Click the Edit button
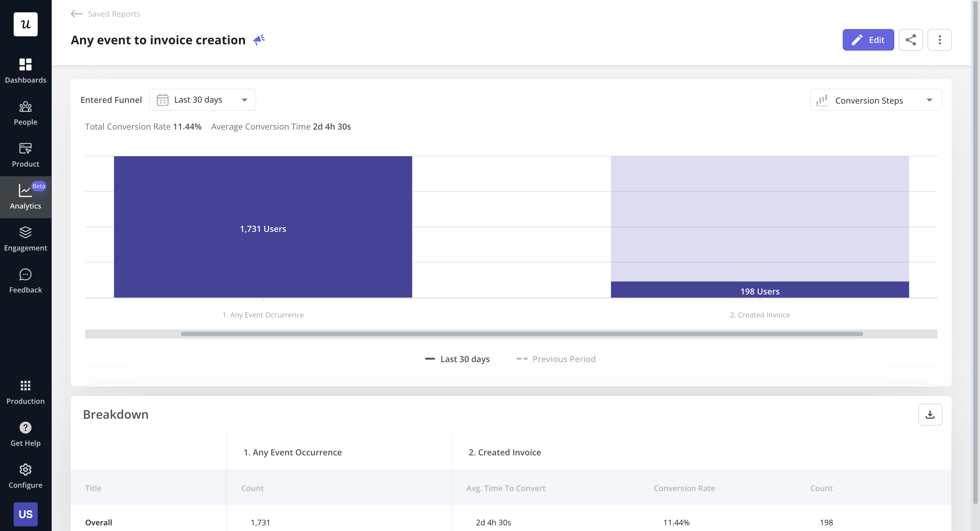Screen dimensions: 980x531 (x=868, y=40)
